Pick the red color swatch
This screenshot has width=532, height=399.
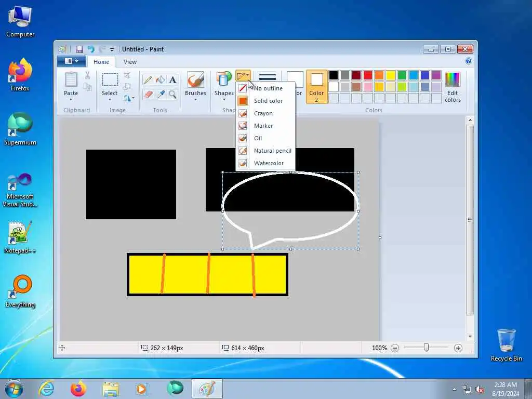tap(368, 75)
